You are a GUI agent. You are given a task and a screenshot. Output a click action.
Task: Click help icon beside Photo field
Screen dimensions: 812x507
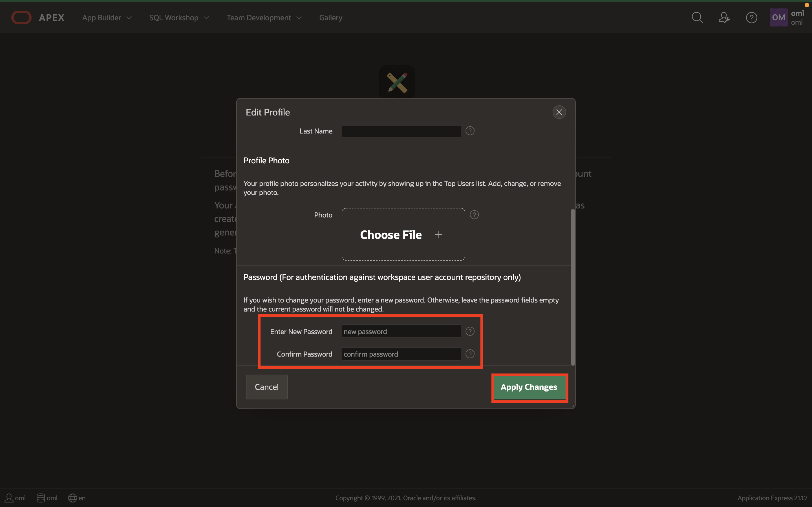click(x=474, y=215)
